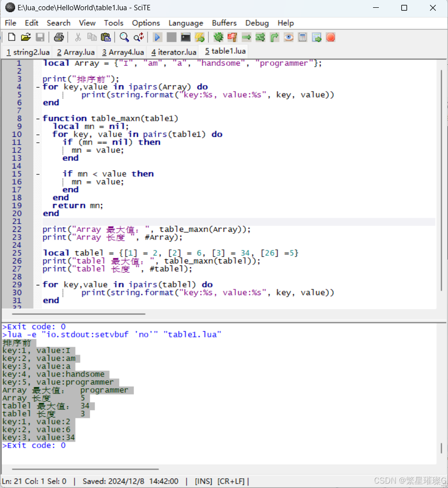Switch to the Array4.lua tab
Image resolution: width=448 pixels, height=488 pixels.
point(123,52)
